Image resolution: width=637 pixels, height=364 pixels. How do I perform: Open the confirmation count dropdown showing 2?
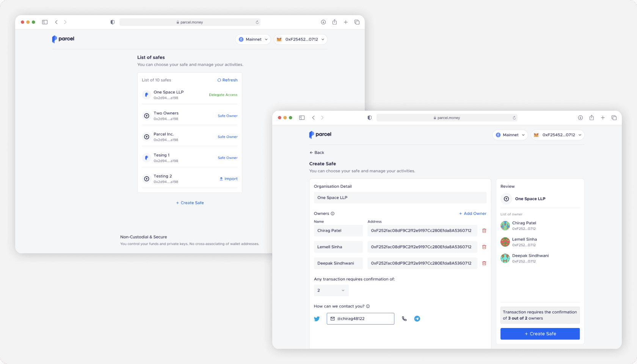click(331, 290)
